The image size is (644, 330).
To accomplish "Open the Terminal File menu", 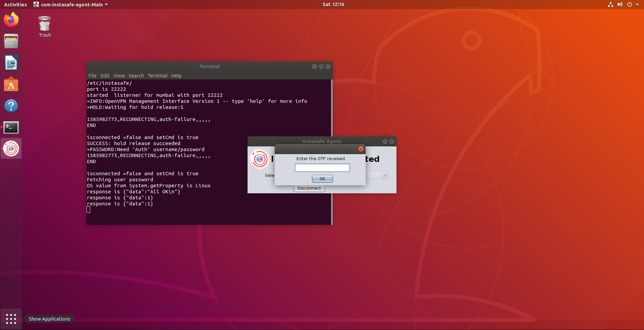I will [x=93, y=76].
